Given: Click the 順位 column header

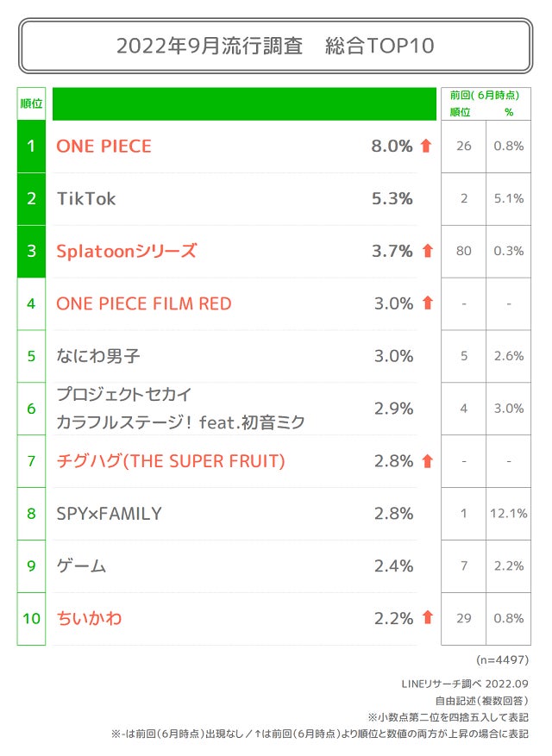Looking at the screenshot, I should (x=32, y=104).
